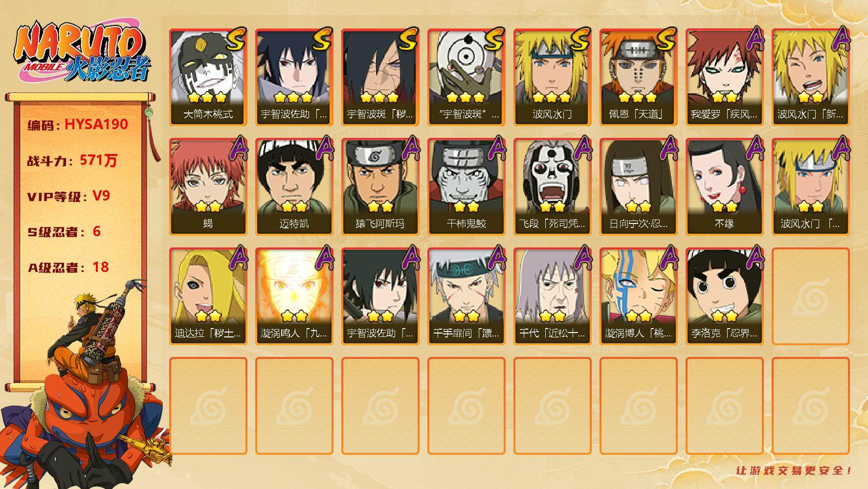Click the VIP等级 V9 label

point(68,196)
